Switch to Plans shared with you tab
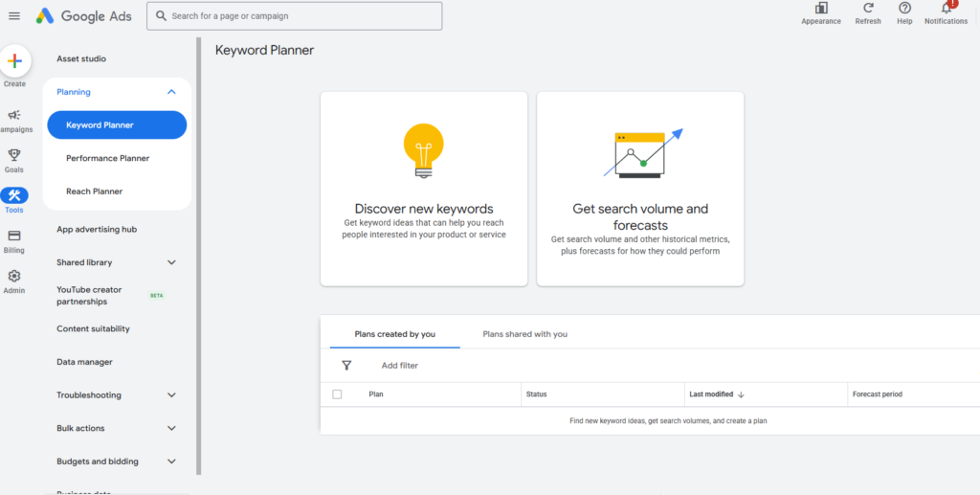The image size is (980, 495). tap(524, 334)
